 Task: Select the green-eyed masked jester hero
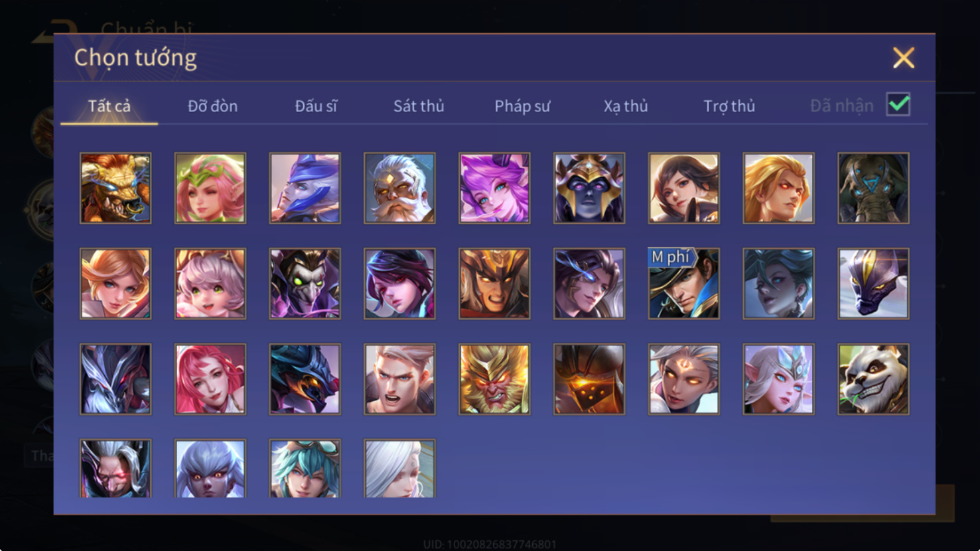click(305, 284)
